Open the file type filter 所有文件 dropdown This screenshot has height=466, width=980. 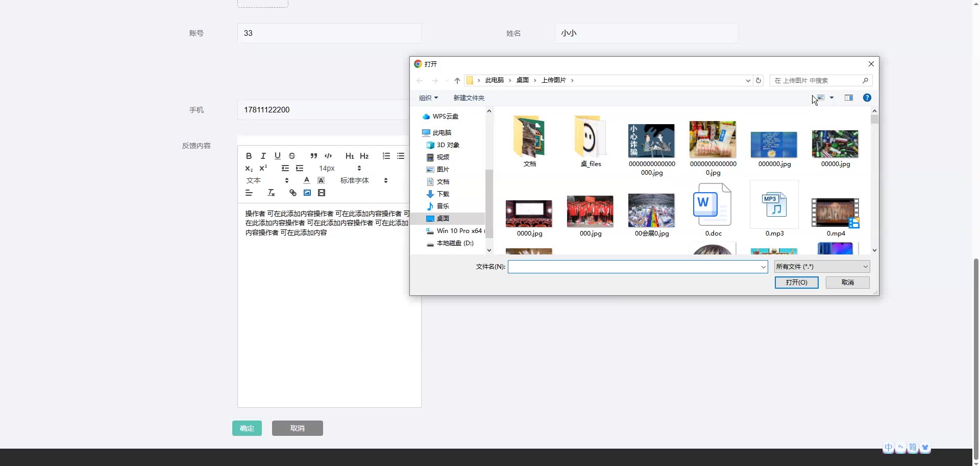click(821, 267)
